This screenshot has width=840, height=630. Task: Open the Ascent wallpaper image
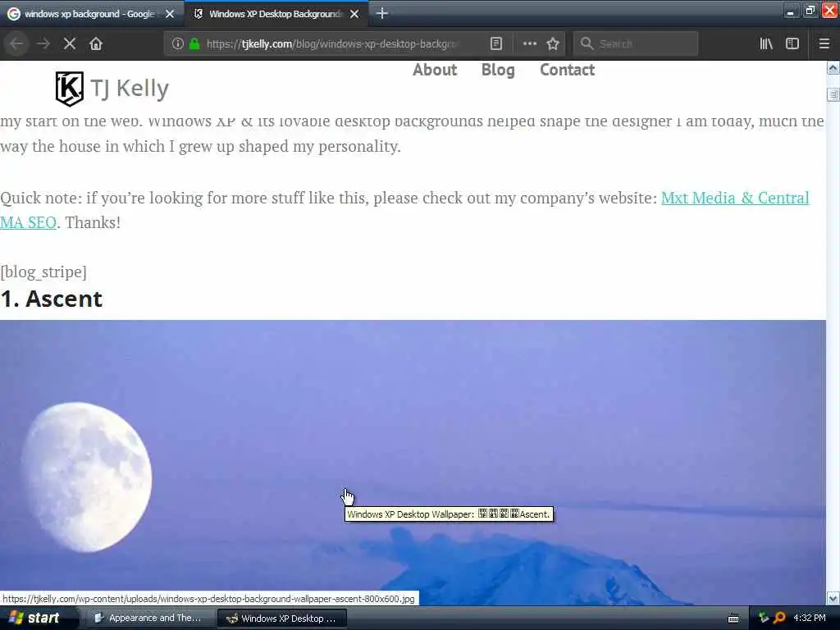413,463
